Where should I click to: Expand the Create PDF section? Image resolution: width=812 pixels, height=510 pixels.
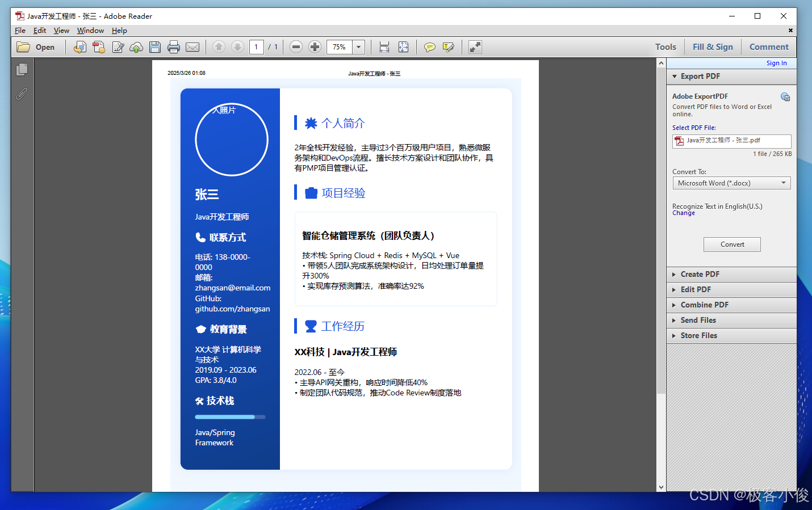click(x=731, y=274)
